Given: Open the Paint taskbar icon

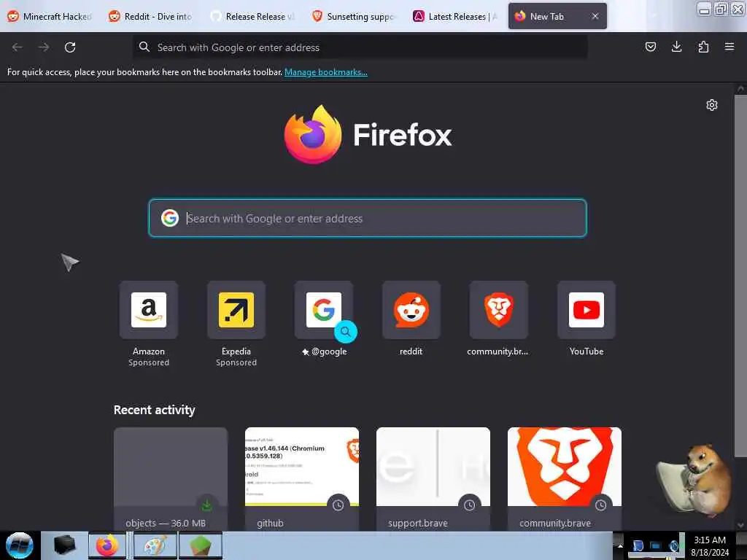Looking at the screenshot, I should tap(155, 545).
